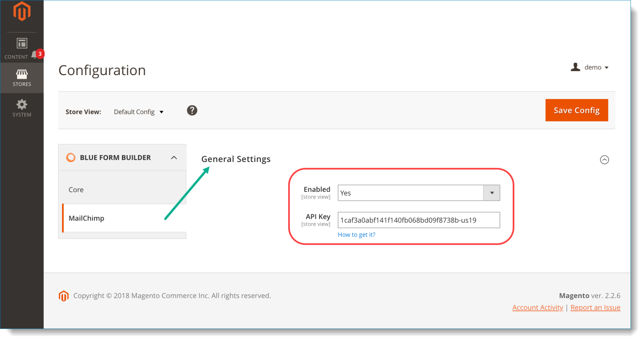644x342 pixels.
Task: Click the General Settings heading
Action: click(x=236, y=159)
